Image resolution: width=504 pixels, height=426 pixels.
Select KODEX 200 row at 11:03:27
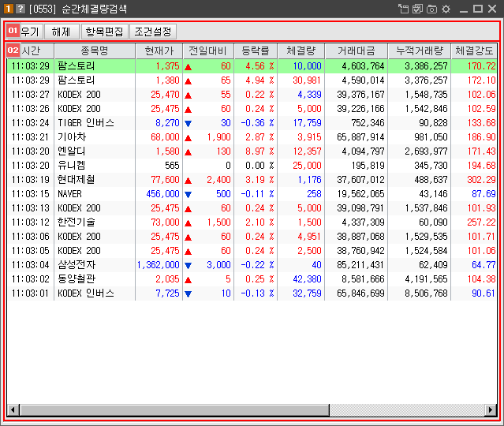[x=252, y=95]
